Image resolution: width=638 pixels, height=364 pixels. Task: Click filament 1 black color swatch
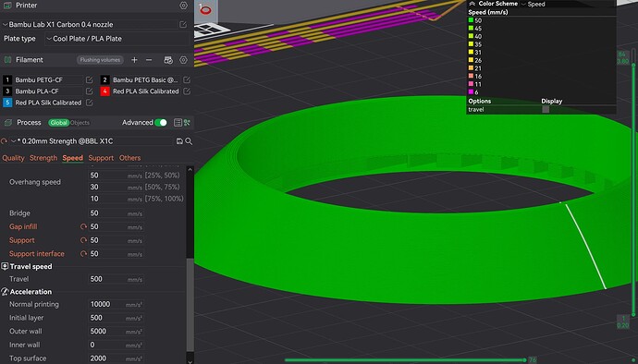click(7, 79)
